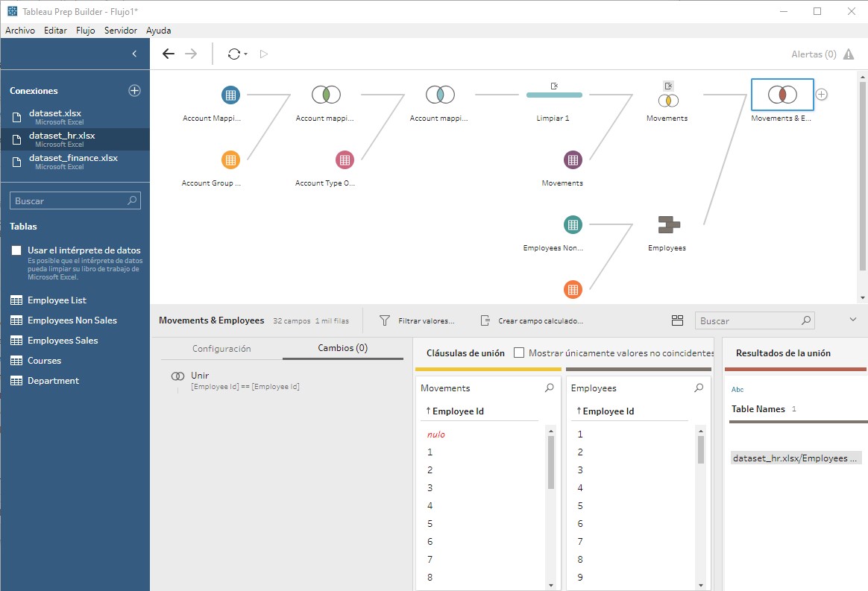Select the Unir change entry
This screenshot has width=868, height=591.
(x=235, y=380)
